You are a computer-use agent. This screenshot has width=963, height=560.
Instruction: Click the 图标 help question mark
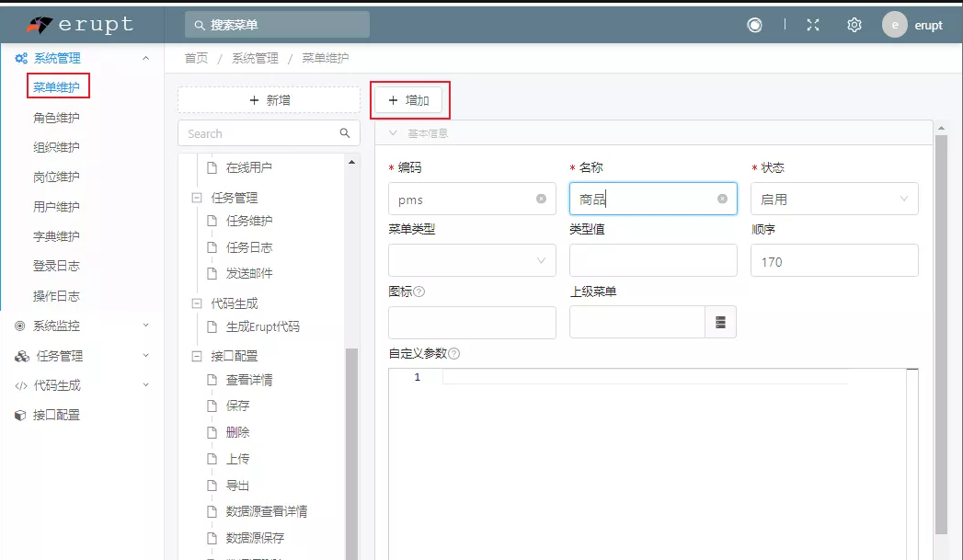[418, 291]
